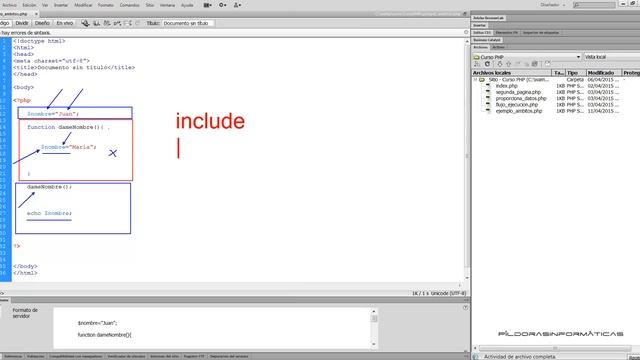Click the get files download icon
Screen dimensions: 640x360
click(x=499, y=64)
